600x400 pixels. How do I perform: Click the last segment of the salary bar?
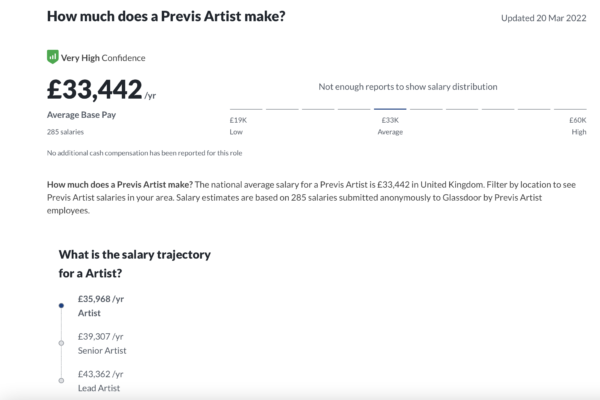click(x=570, y=109)
